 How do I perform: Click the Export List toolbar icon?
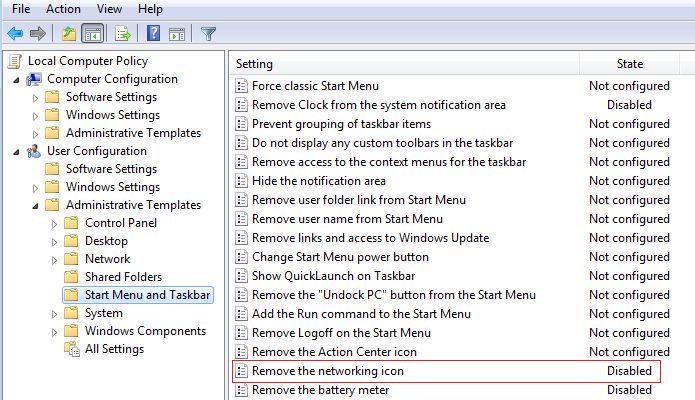click(x=123, y=33)
